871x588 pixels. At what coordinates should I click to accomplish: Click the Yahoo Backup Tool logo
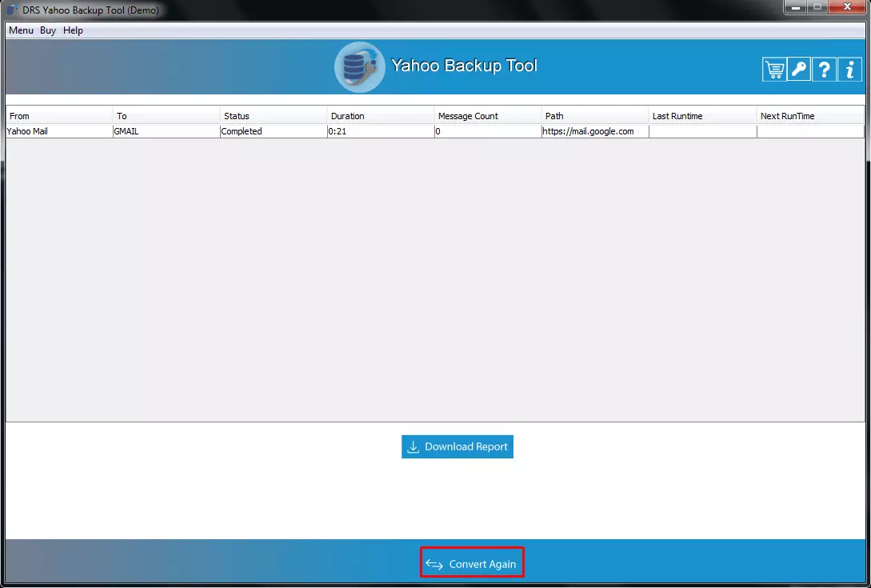tap(359, 67)
